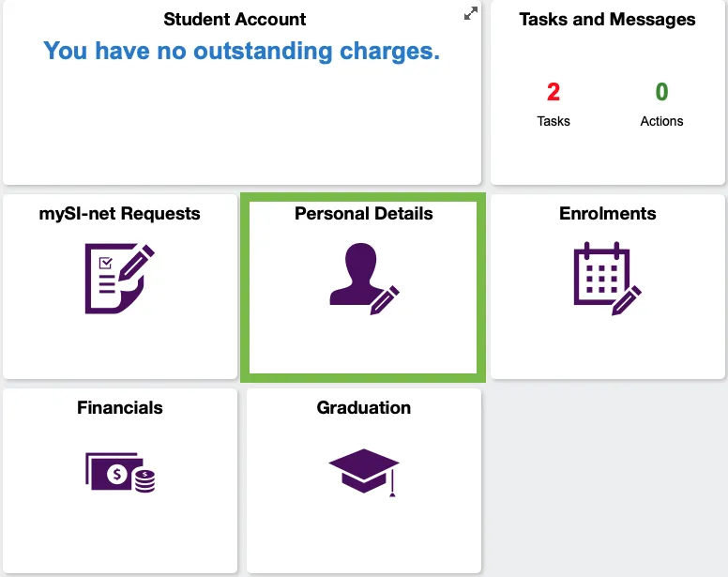The width and height of the screenshot is (728, 577).
Task: Click empty space below the Graduation cap
Action: point(364,534)
